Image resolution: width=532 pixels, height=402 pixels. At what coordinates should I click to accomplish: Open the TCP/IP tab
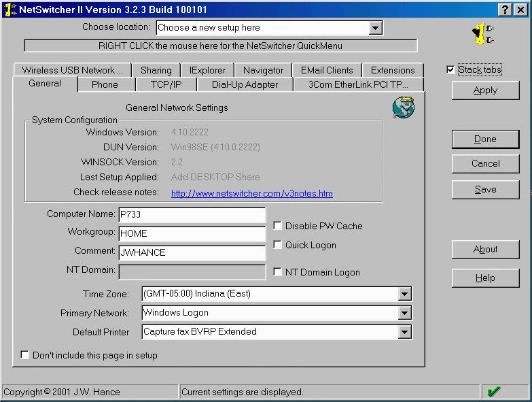point(166,84)
